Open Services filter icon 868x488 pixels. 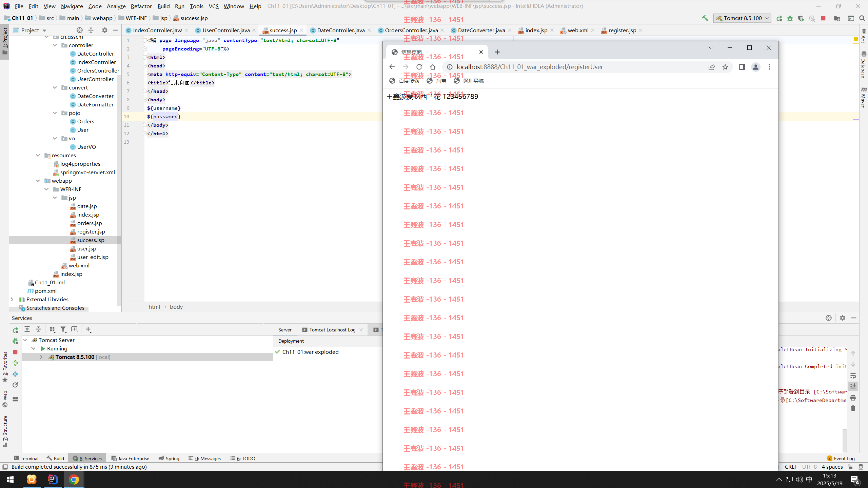[63, 329]
